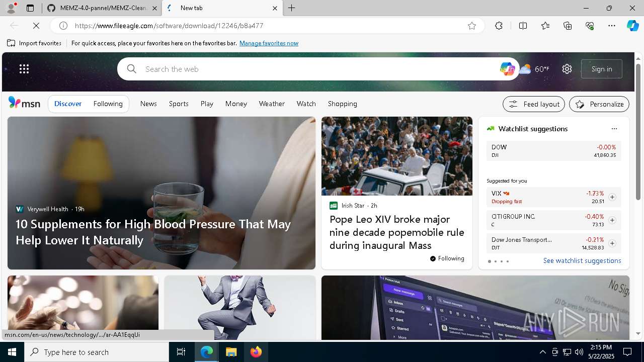The image size is (644, 362).
Task: Add this page to favorites star
Action: point(472,26)
